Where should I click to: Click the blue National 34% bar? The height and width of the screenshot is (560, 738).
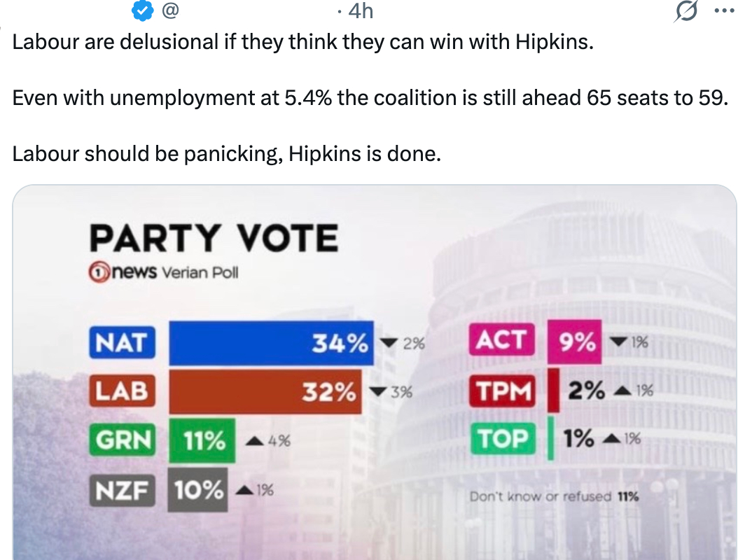pyautogui.click(x=272, y=343)
